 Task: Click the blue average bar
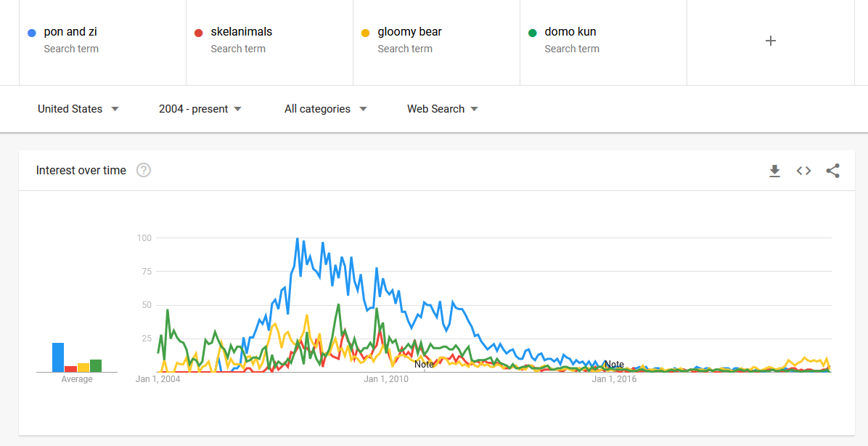click(58, 357)
